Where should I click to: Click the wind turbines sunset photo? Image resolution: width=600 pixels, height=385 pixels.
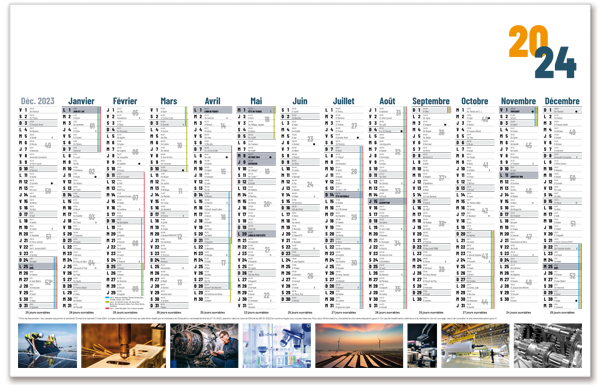click(359, 346)
